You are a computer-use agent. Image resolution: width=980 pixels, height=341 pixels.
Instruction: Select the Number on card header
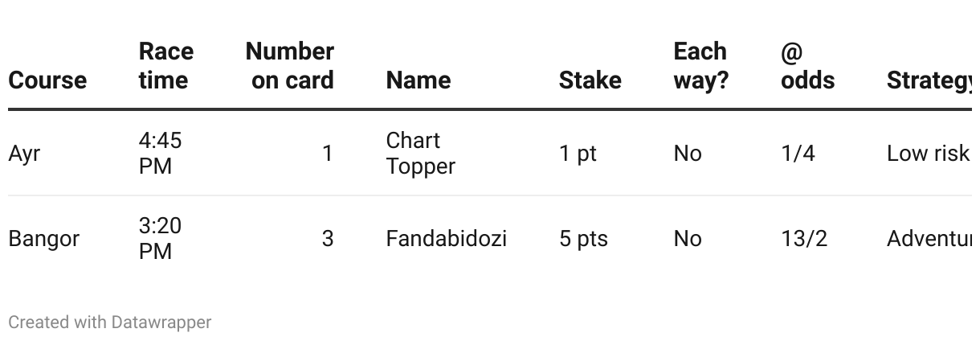coord(289,66)
